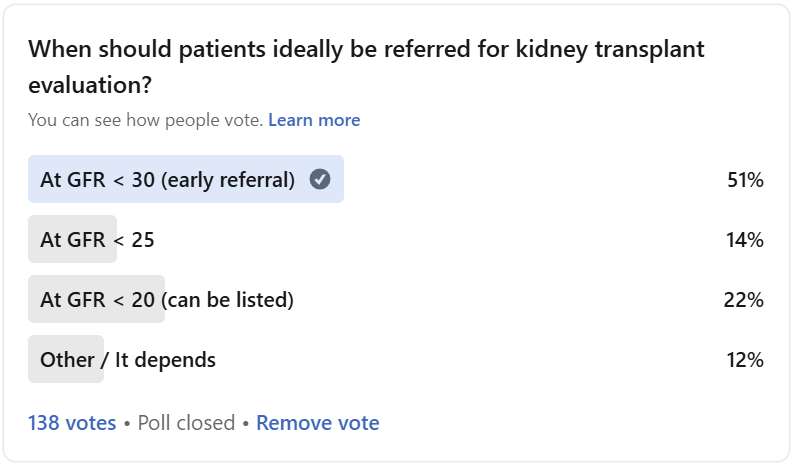Open the "Learn more" link
This screenshot has width=795, height=466.
point(314,120)
